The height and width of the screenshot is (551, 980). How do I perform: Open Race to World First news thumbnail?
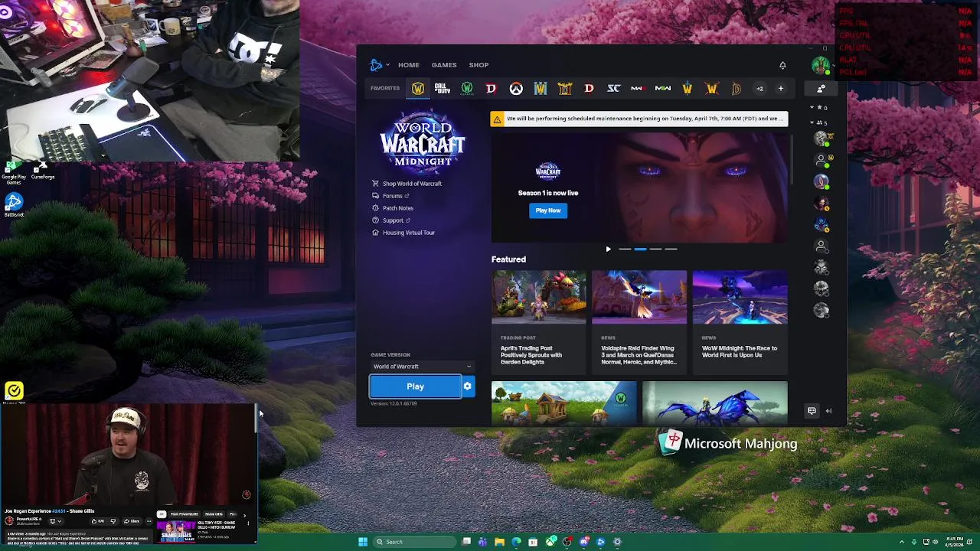740,297
